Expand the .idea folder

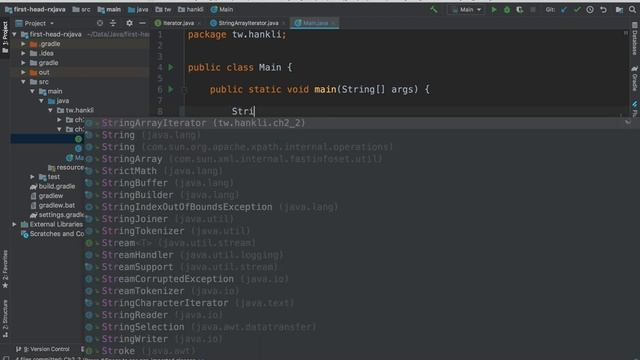pyautogui.click(x=23, y=53)
